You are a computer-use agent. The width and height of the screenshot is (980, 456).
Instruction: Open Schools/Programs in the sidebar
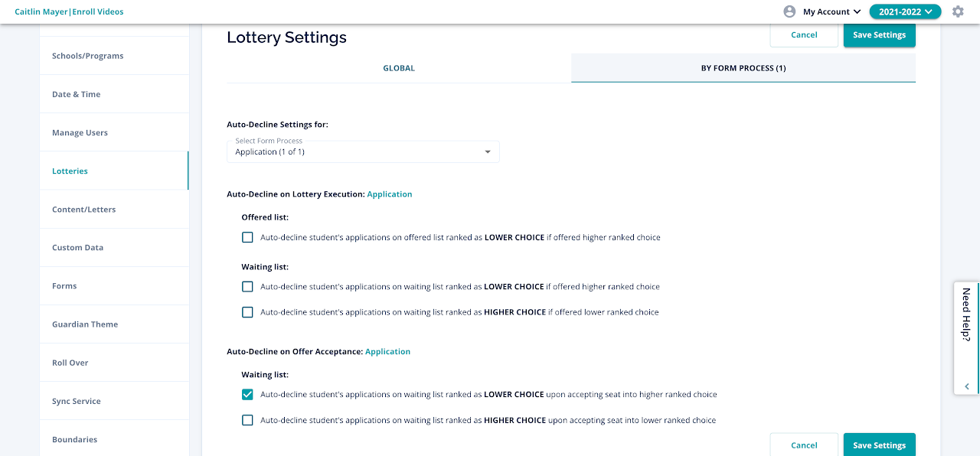pos(87,56)
